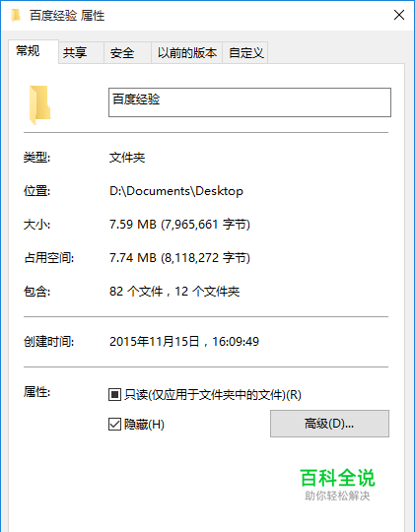Toggle the 只读 read-only checkbox
Viewport: 415px width, 532px height.
pyautogui.click(x=114, y=395)
